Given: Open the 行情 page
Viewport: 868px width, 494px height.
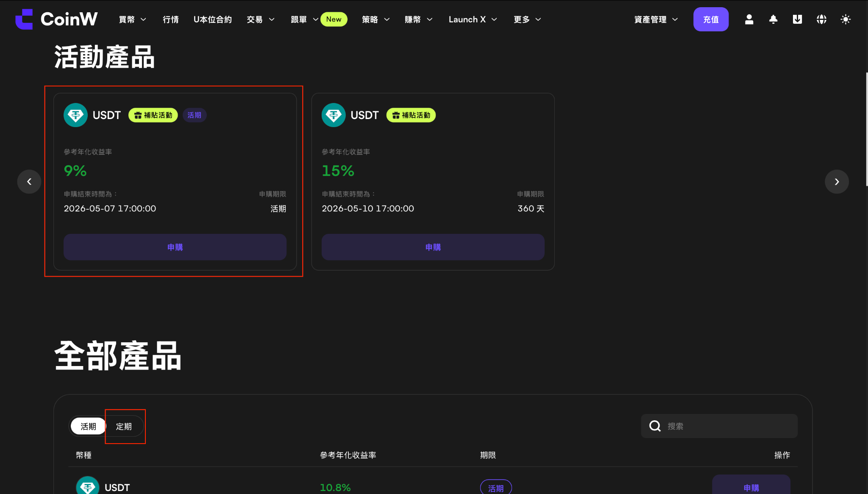Looking at the screenshot, I should click(x=171, y=19).
